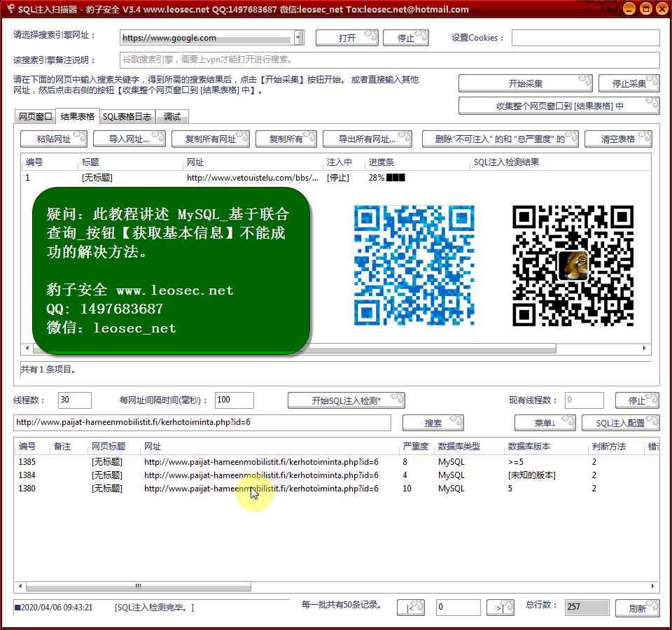Image resolution: width=672 pixels, height=630 pixels.
Task: Open the 菜单↓ dropdown button
Action: (545, 423)
